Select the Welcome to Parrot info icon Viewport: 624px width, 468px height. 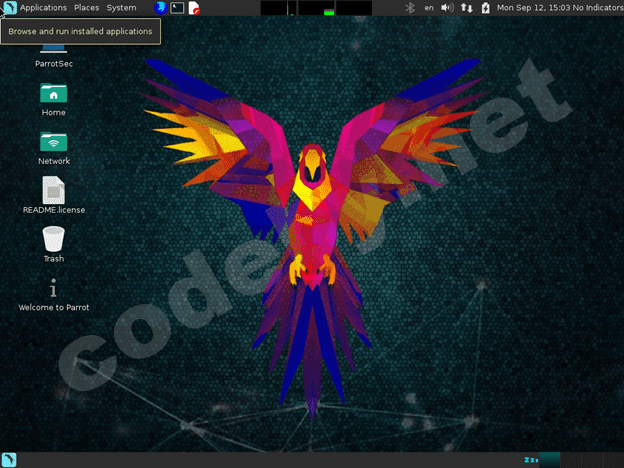[x=54, y=294]
